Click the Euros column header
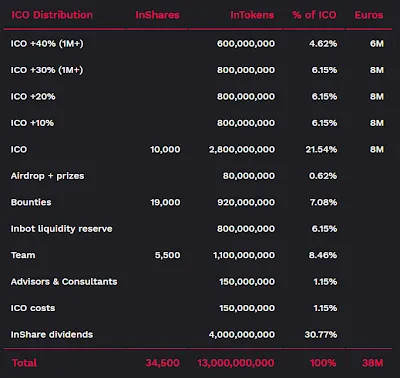The width and height of the screenshot is (400, 378). (x=369, y=15)
